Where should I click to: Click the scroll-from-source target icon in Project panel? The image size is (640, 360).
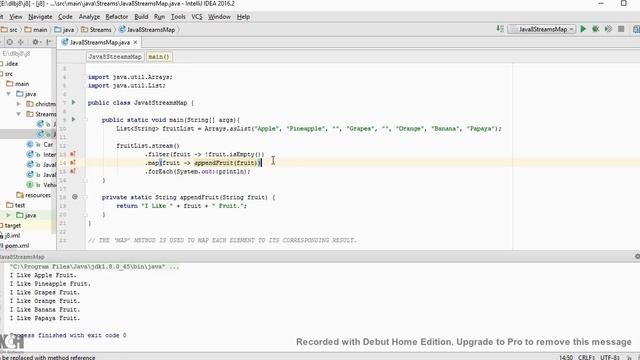10,42
